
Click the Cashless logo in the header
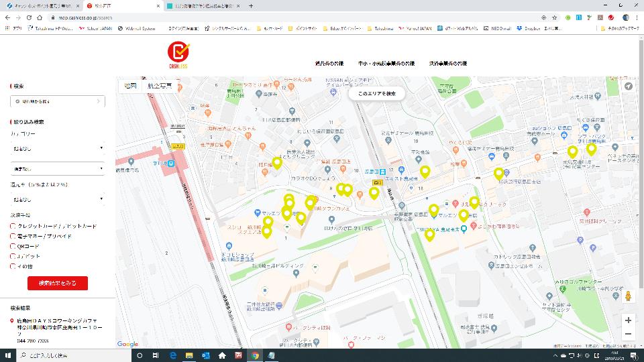click(178, 54)
